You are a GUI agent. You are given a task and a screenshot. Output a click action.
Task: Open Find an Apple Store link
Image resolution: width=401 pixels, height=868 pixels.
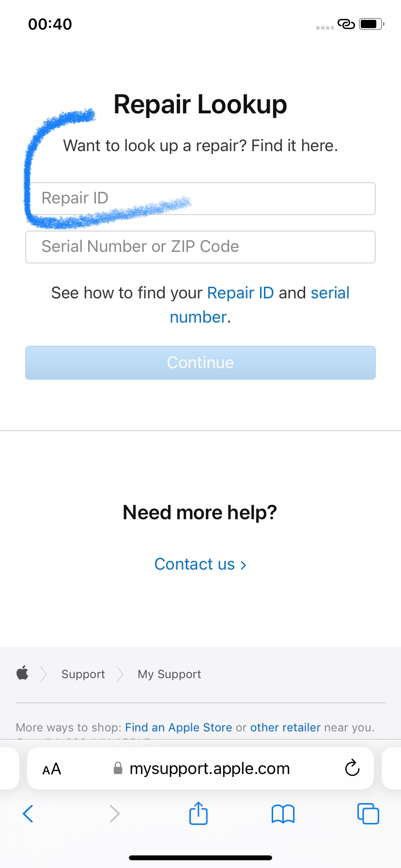click(179, 728)
